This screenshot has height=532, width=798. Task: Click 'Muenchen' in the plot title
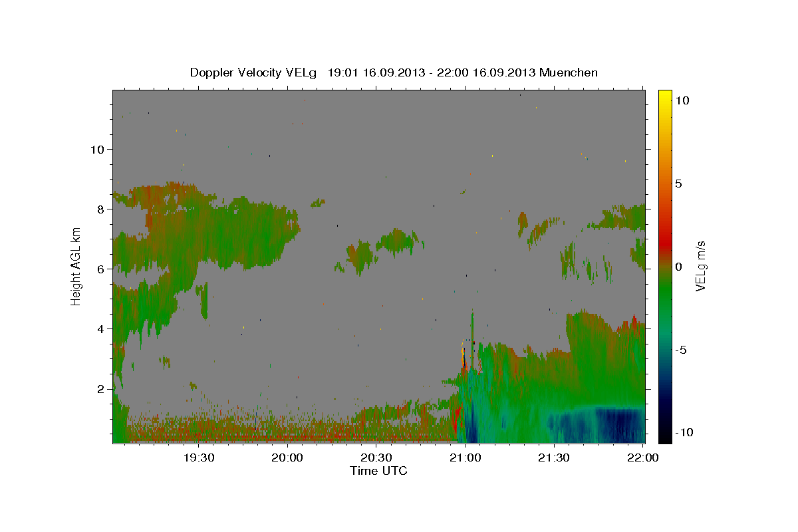tap(569, 72)
